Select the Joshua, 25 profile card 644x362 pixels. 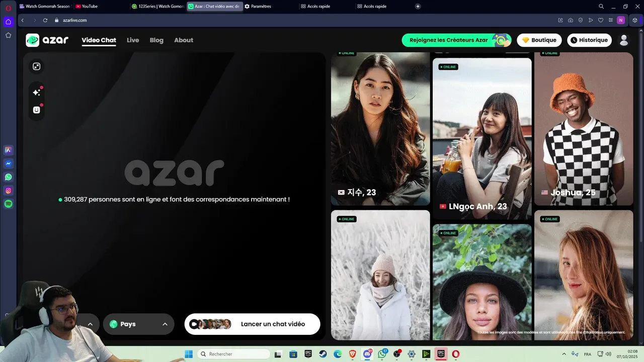point(584,129)
